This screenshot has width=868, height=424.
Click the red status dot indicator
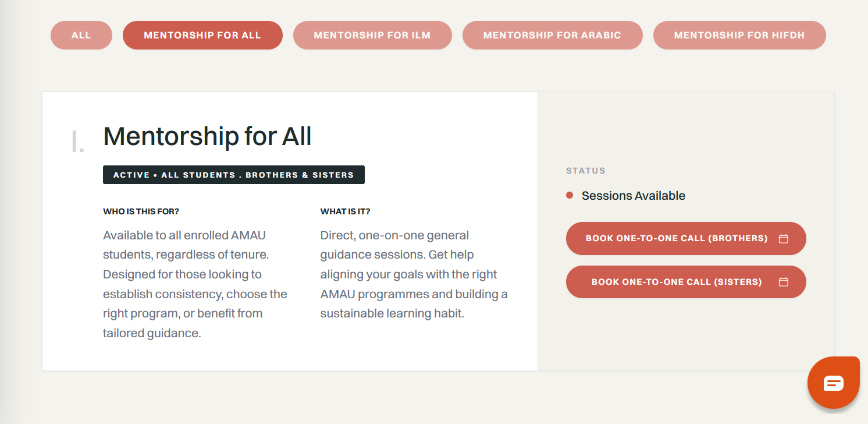pos(570,196)
